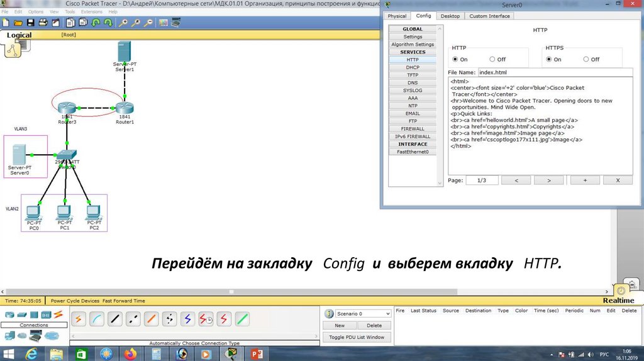Open the Scenario 0 dropdown
This screenshot has height=361, width=644.
[357, 313]
